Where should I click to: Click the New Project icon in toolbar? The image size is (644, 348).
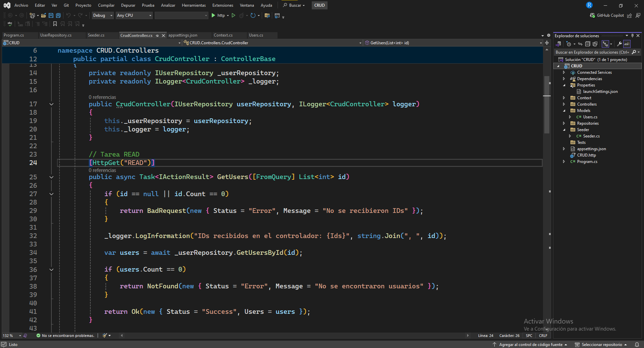[x=32, y=15]
